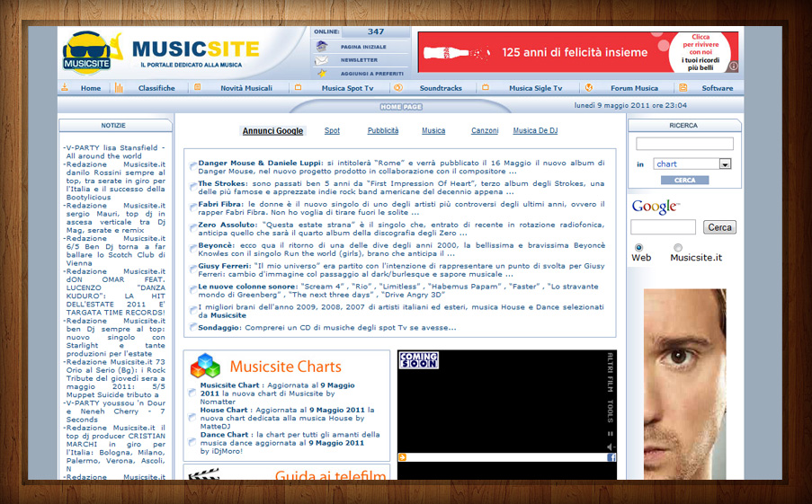Open the Musica Sigle Tv menu item
812x504 pixels.
[x=535, y=88]
